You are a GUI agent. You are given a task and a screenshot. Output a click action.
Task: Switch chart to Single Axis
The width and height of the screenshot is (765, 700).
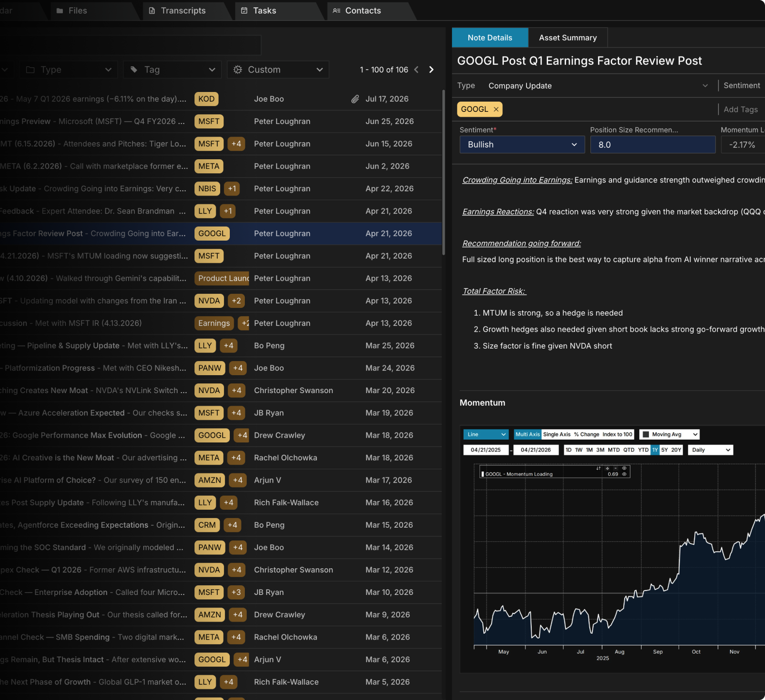pos(557,434)
